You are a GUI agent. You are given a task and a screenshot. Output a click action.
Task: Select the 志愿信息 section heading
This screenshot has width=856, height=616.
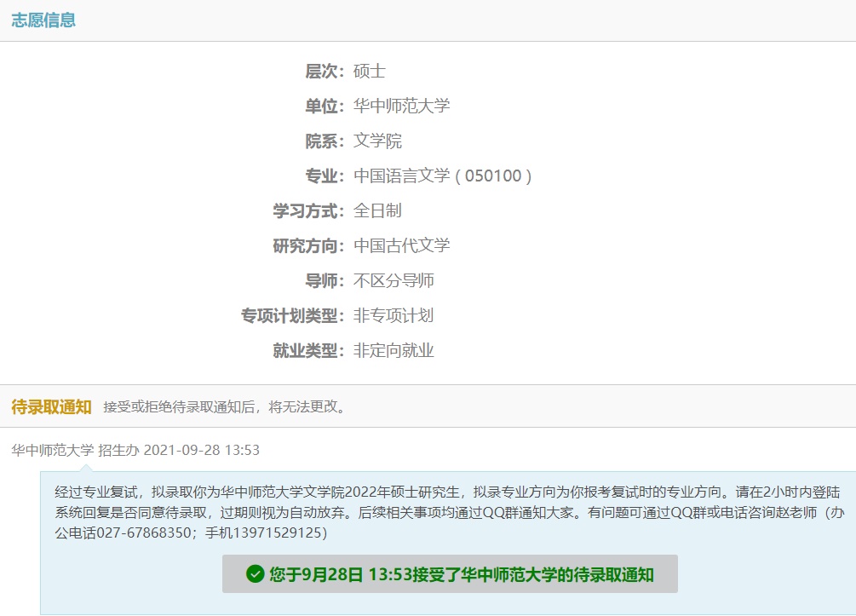click(x=43, y=20)
